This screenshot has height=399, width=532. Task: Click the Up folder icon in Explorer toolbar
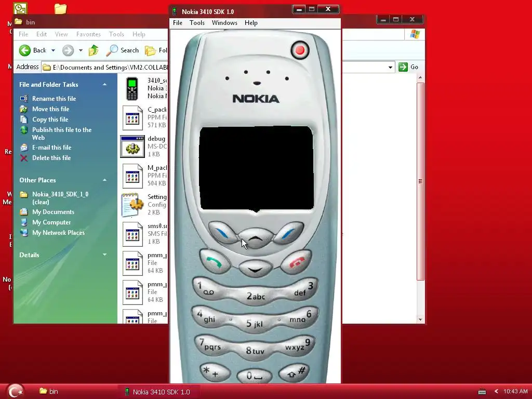94,50
